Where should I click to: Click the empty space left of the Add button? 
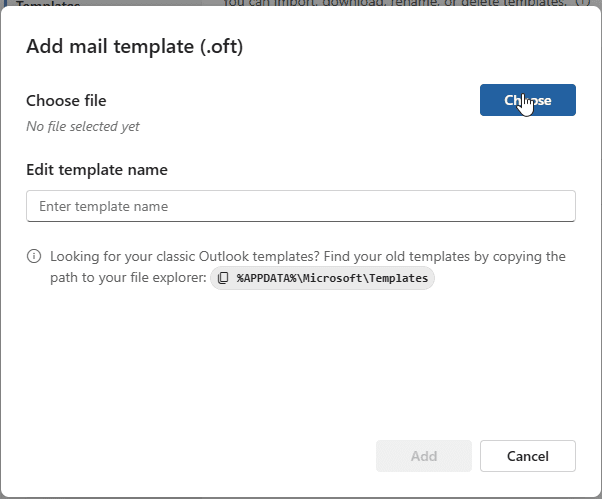(x=200, y=456)
